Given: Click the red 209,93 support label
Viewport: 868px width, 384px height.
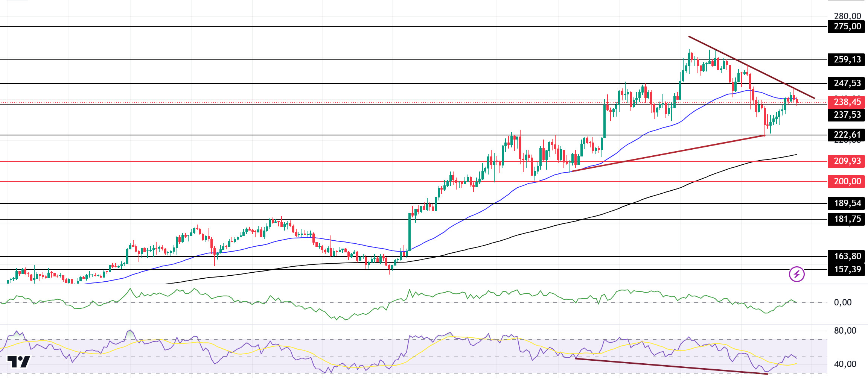Looking at the screenshot, I should (847, 161).
